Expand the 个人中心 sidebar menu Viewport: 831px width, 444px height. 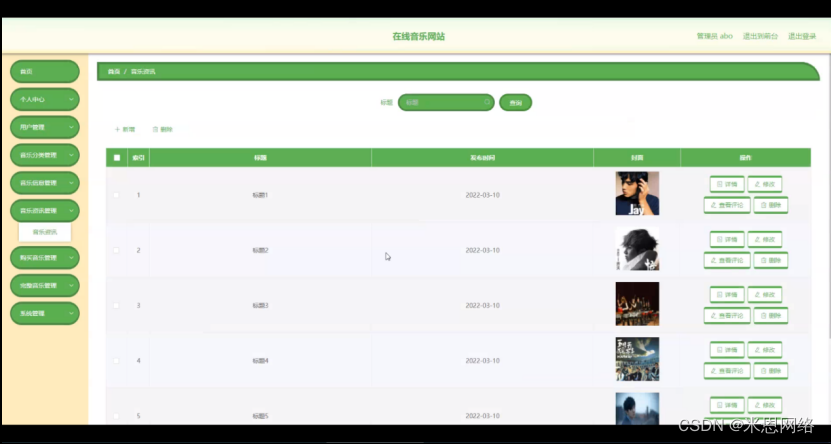point(45,99)
